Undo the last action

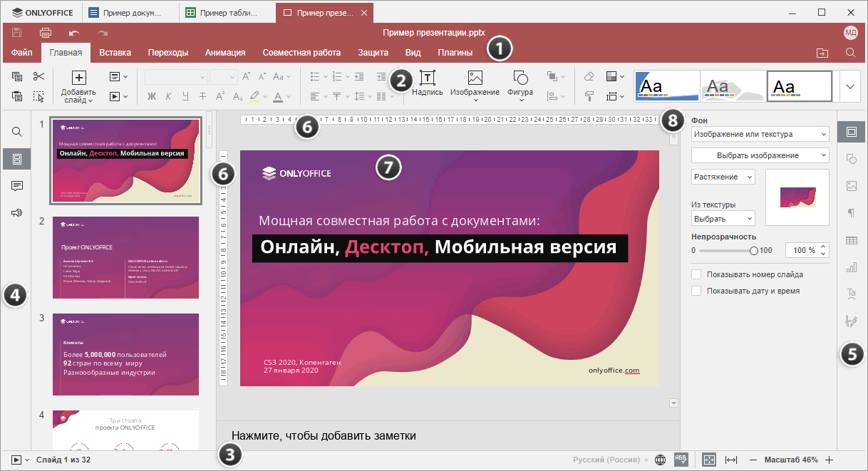pyautogui.click(x=74, y=33)
